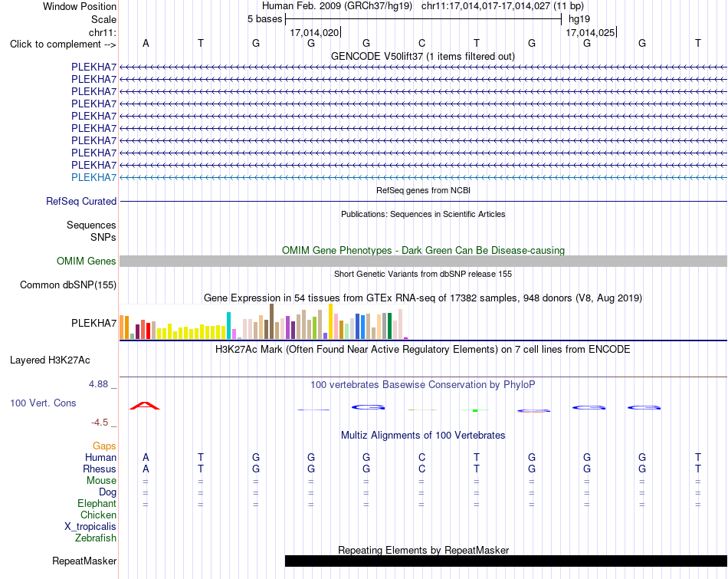Click the C base in the Human row
This screenshot has height=579, width=728.
click(x=421, y=457)
